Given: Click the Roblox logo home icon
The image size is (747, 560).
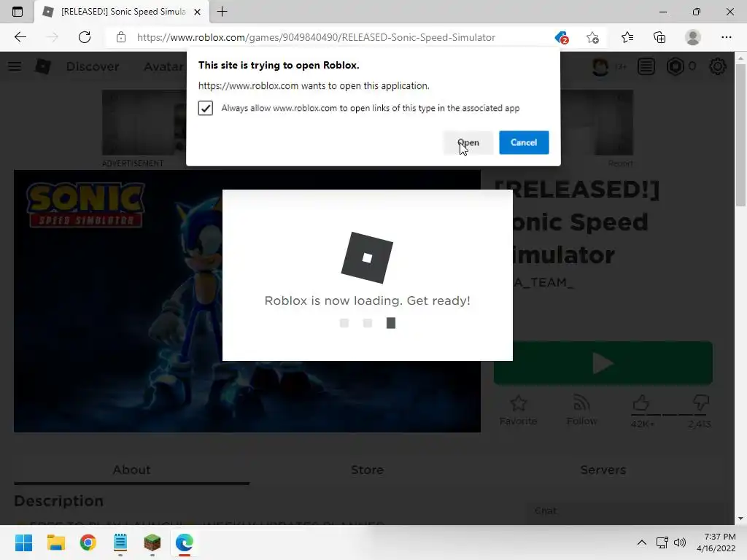Looking at the screenshot, I should 43,66.
